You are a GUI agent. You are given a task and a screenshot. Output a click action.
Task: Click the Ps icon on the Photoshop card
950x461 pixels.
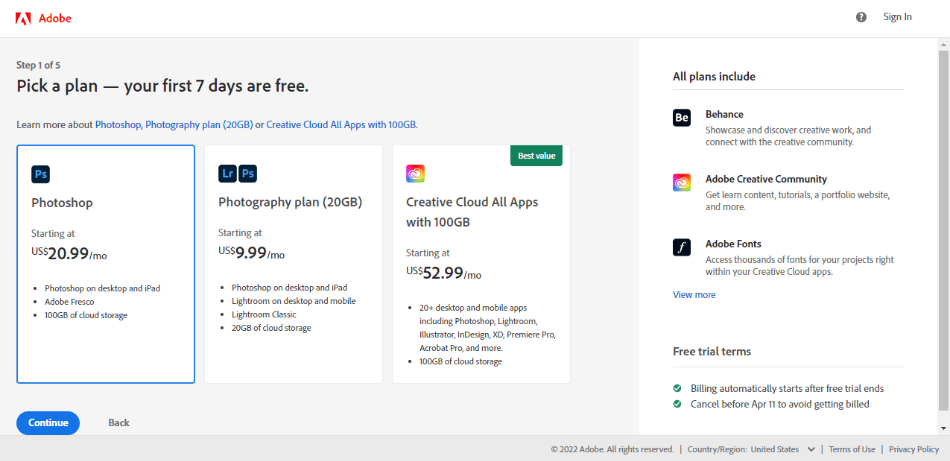pyautogui.click(x=41, y=174)
